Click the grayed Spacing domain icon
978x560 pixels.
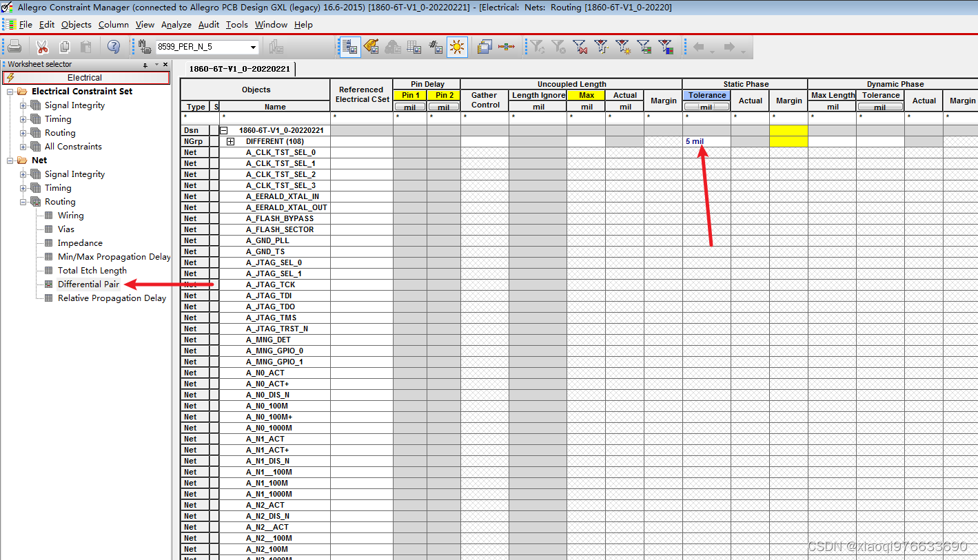coord(393,47)
